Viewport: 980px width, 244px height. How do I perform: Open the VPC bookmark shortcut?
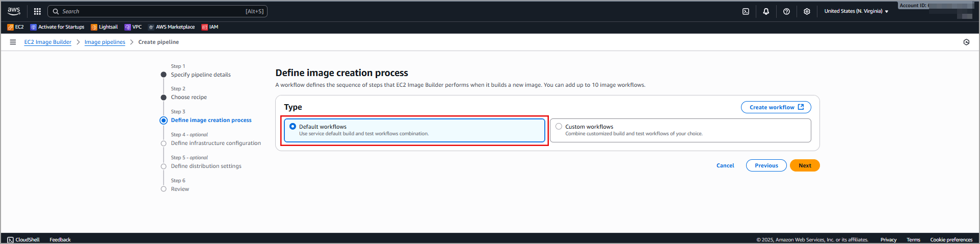click(133, 27)
